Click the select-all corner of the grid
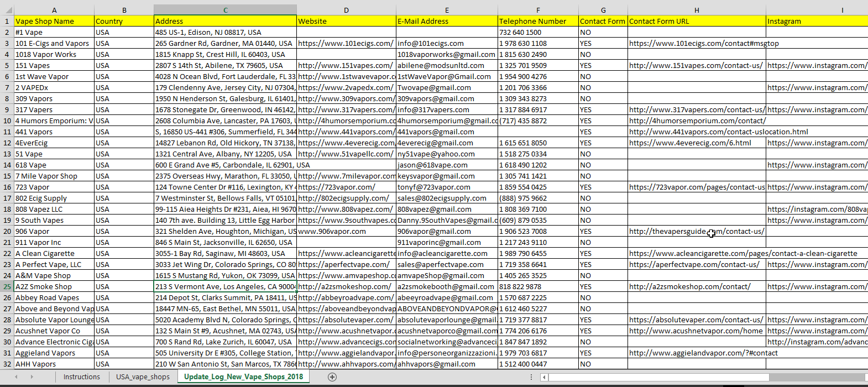The image size is (868, 387). coord(7,10)
